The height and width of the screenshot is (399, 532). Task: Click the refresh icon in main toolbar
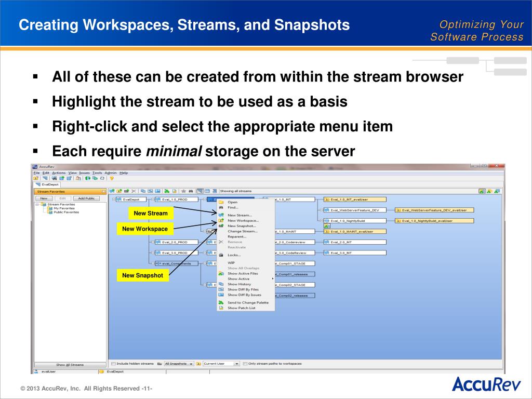tap(102, 178)
